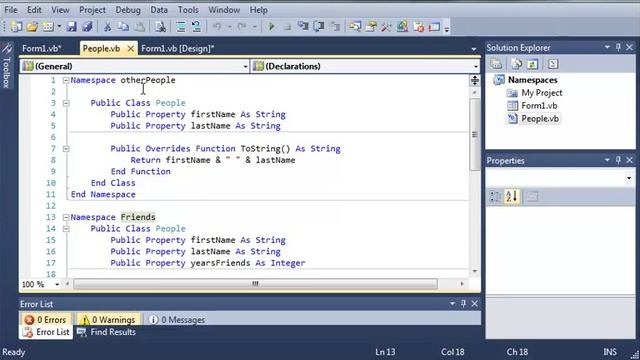This screenshot has width=640, height=360.
Task: Click the Step Out debug icon
Action: click(335, 27)
